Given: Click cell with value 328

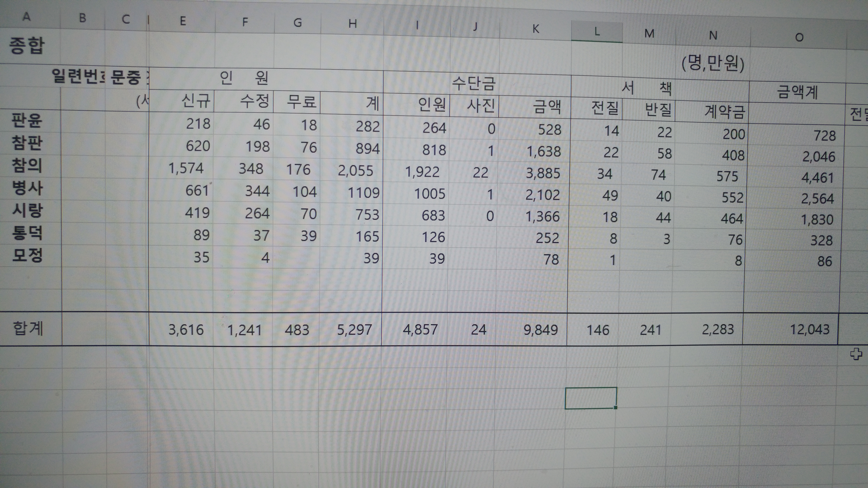Looking at the screenshot, I should [x=821, y=240].
